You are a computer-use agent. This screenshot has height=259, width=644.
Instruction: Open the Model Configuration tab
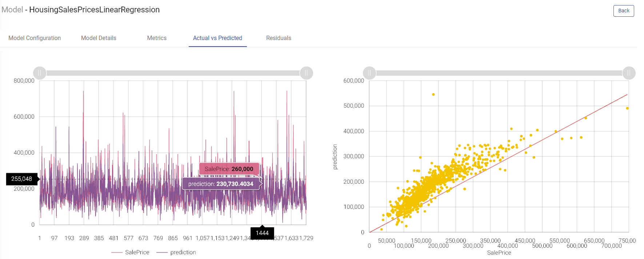pyautogui.click(x=35, y=38)
